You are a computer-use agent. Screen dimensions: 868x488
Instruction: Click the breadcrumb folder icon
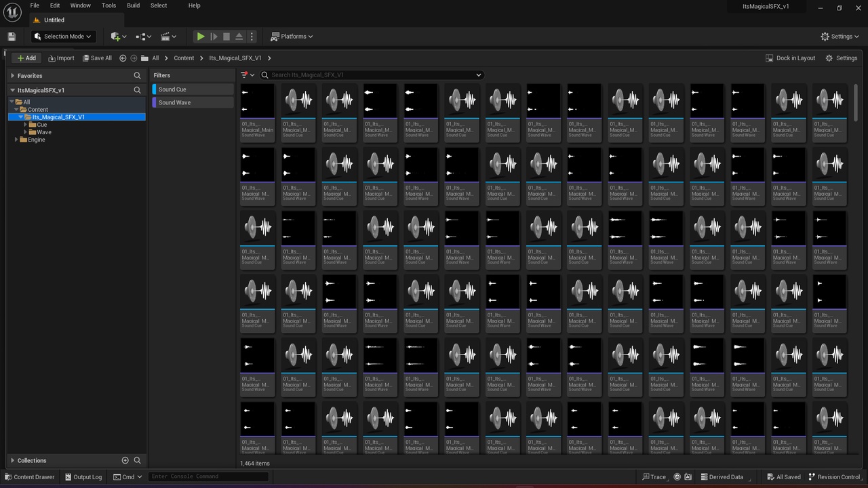[x=144, y=58]
